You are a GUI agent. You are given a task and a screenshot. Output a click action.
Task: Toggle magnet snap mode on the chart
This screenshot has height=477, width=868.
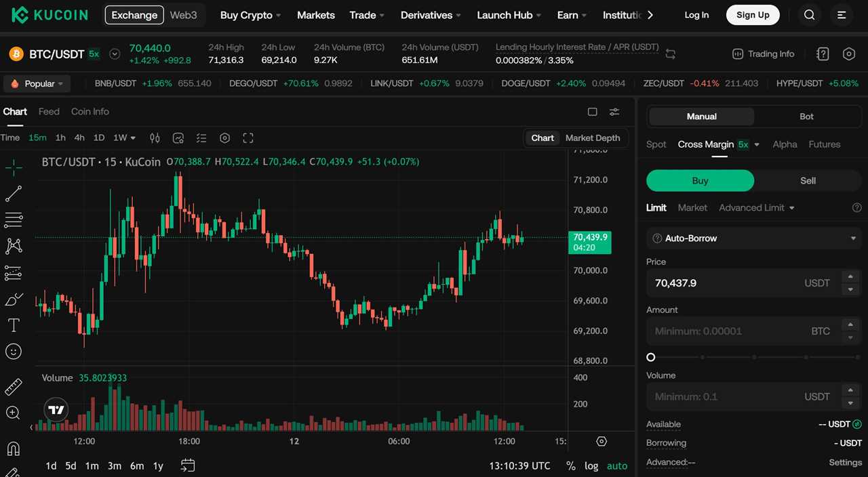tap(14, 449)
